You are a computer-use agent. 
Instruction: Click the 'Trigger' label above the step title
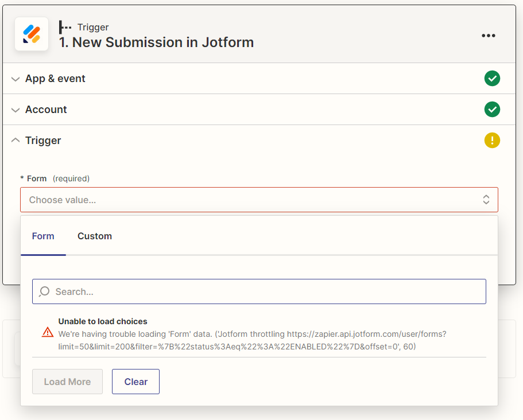pyautogui.click(x=93, y=28)
